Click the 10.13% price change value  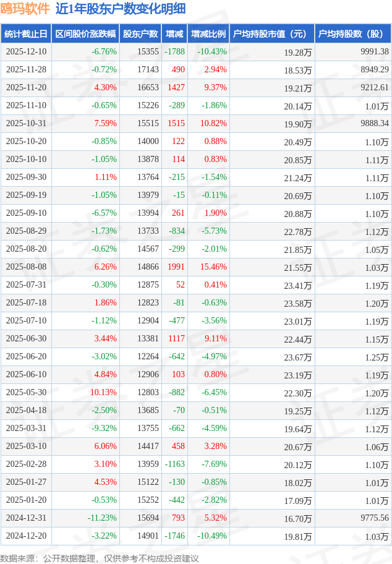pyautogui.click(x=103, y=393)
